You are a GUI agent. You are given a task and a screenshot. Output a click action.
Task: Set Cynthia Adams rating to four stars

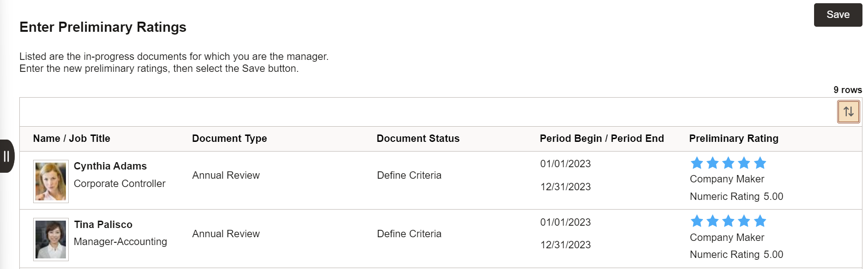pyautogui.click(x=744, y=163)
